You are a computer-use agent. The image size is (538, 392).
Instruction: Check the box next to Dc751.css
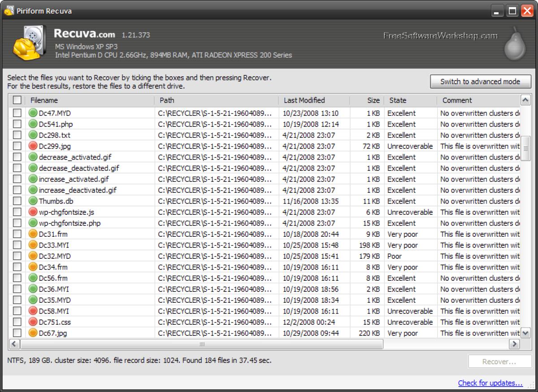pyautogui.click(x=17, y=322)
